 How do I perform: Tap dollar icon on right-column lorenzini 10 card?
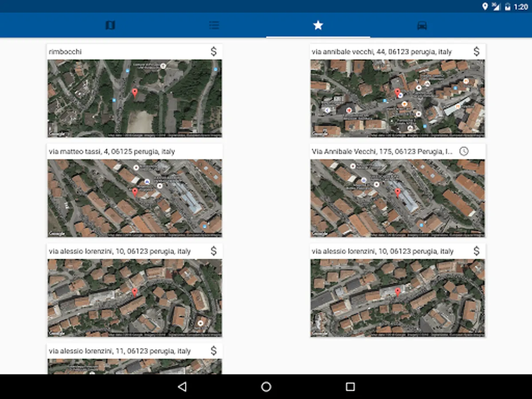(477, 251)
